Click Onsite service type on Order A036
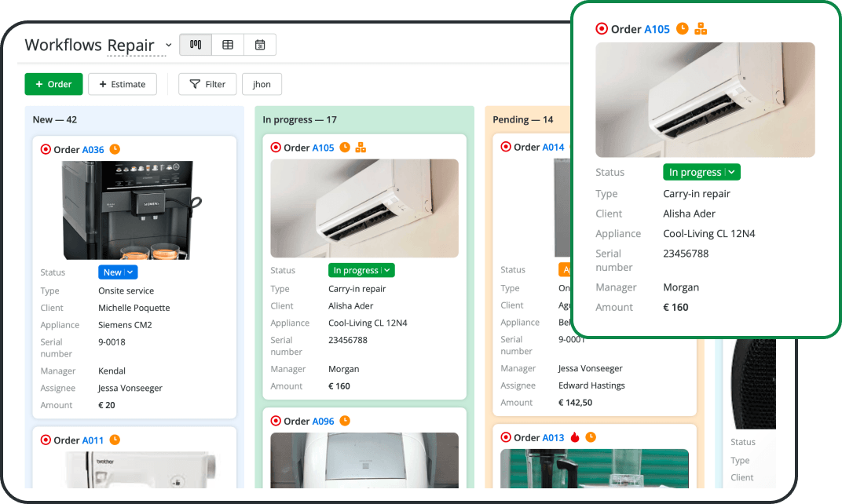This screenshot has width=842, height=504. [126, 290]
